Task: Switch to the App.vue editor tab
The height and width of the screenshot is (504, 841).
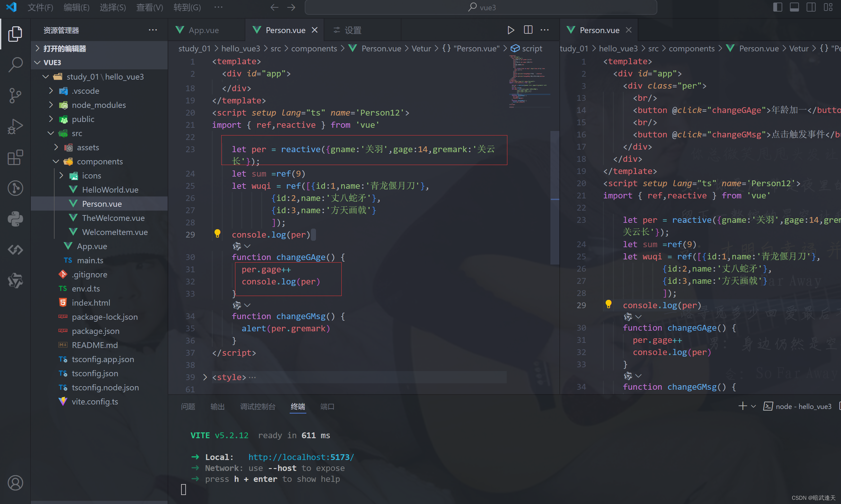Action: pyautogui.click(x=206, y=30)
